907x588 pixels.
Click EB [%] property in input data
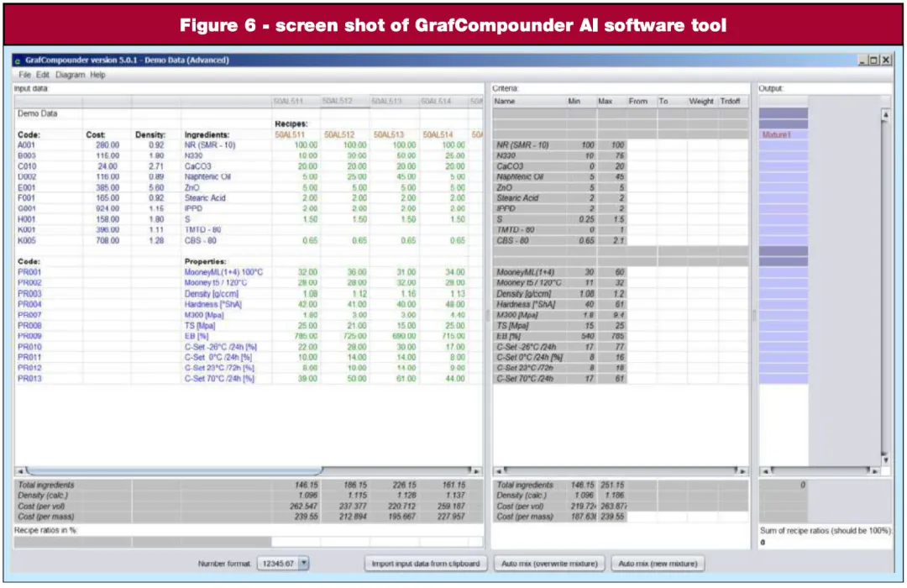click(x=197, y=336)
